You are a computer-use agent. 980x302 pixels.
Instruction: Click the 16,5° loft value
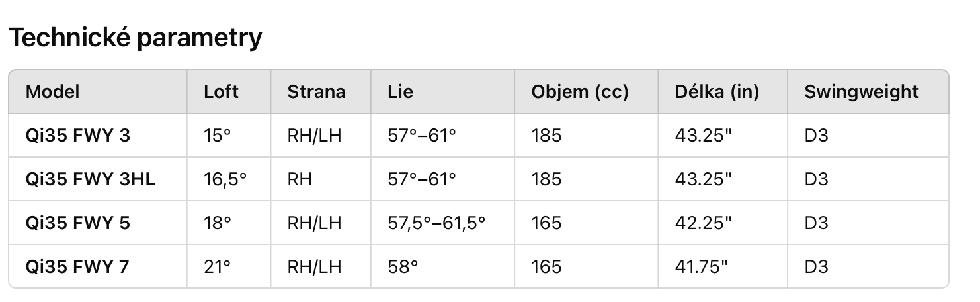click(225, 179)
